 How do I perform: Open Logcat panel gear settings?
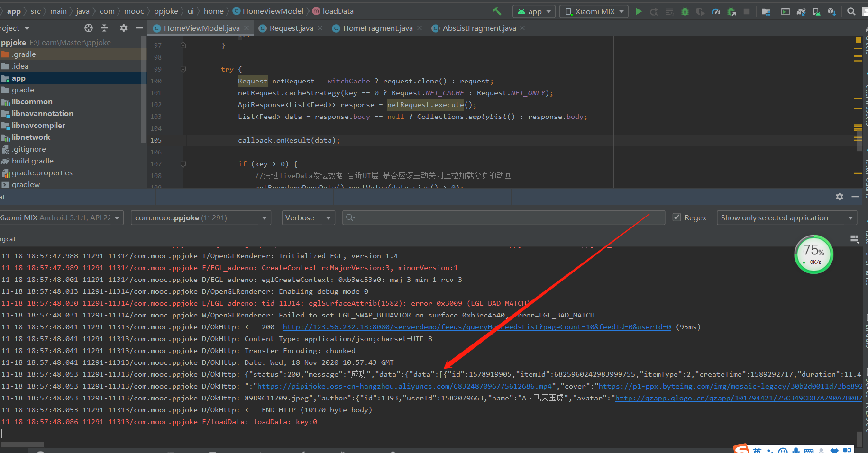tap(840, 197)
